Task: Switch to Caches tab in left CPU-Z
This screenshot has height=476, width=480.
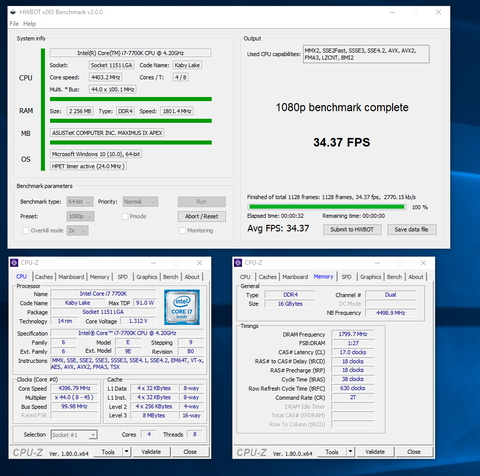Action: click(x=44, y=277)
